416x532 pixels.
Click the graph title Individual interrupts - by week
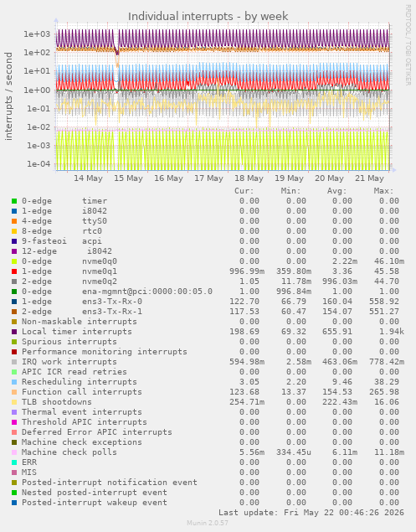click(x=208, y=16)
